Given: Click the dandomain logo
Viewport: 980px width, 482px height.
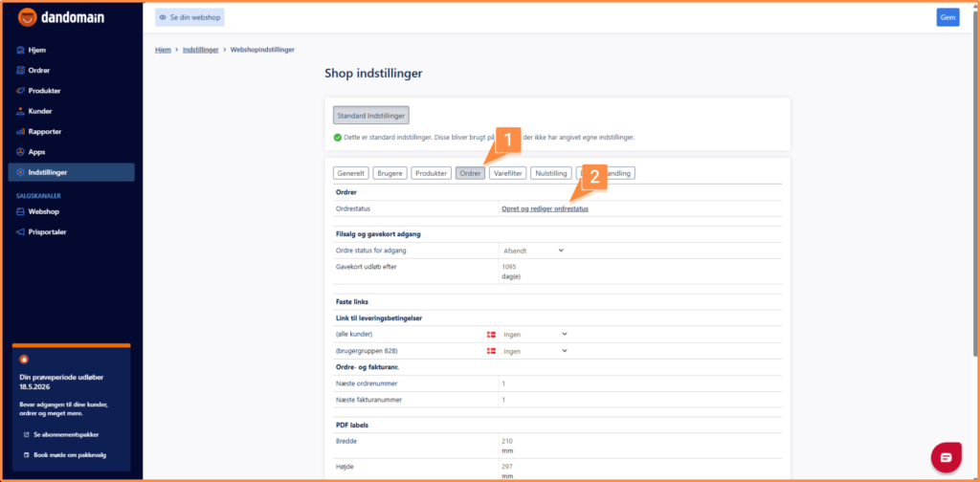Looking at the screenshot, I should 62,17.
